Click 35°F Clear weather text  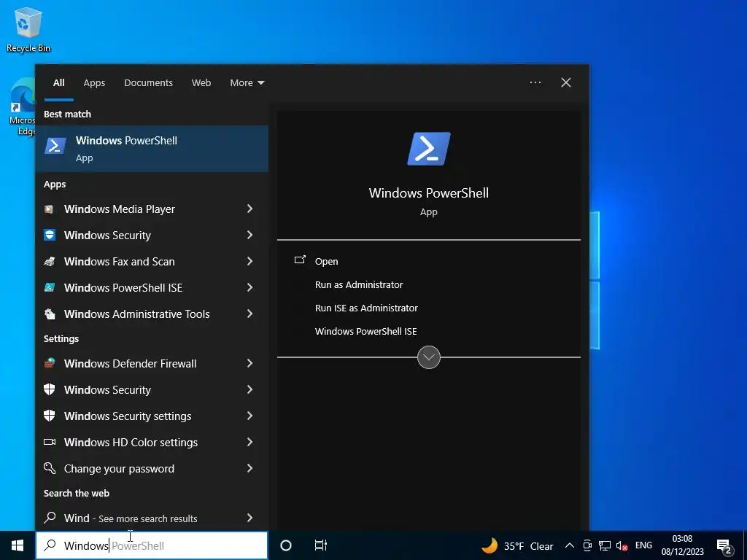click(529, 546)
